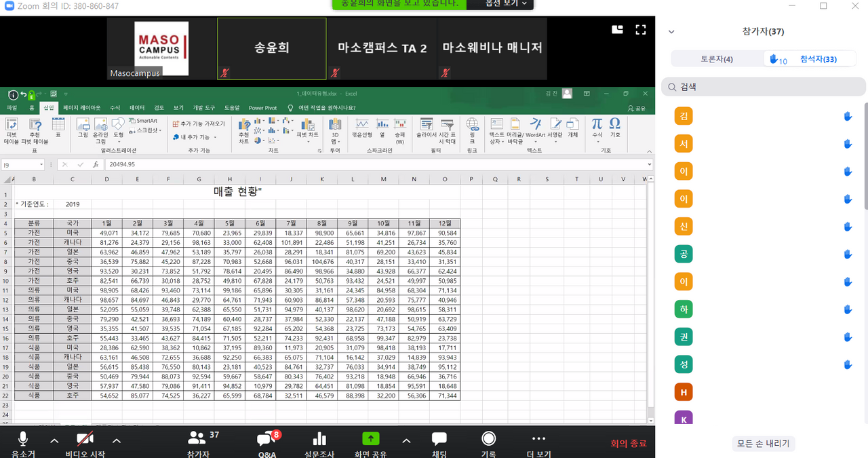The height and width of the screenshot is (458, 868).
Task: Open the 설문조사 polling icon
Action: [x=319, y=440]
